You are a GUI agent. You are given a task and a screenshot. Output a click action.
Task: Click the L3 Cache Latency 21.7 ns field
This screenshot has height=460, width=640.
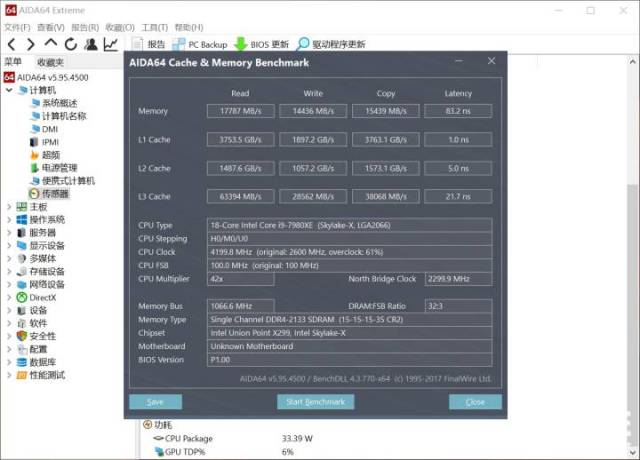pyautogui.click(x=458, y=196)
